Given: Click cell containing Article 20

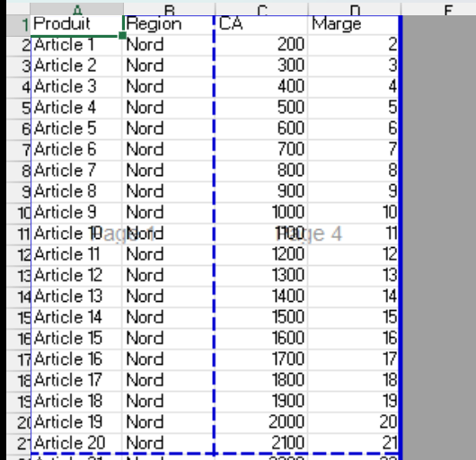Looking at the screenshot, I should coord(76,443).
